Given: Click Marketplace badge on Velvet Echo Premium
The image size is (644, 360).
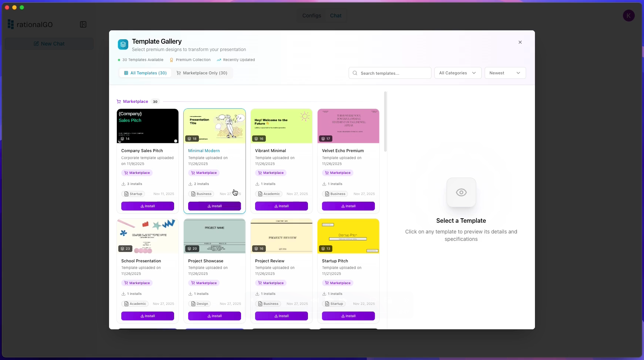Looking at the screenshot, I should 338,173.
